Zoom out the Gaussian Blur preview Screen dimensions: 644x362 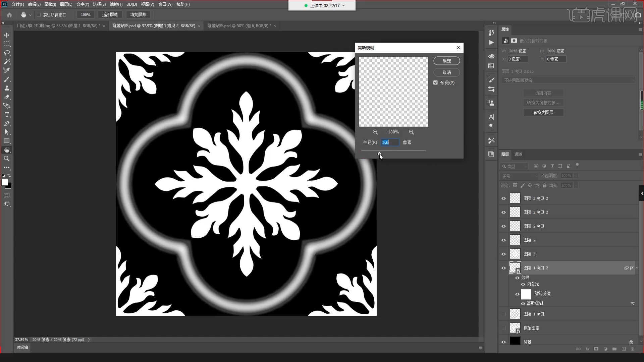click(375, 132)
